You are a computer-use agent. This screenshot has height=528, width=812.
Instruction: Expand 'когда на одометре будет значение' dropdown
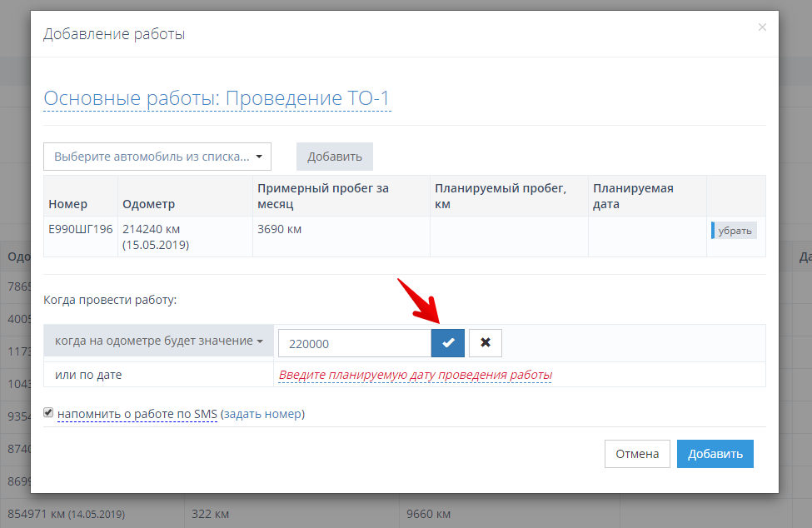point(158,341)
